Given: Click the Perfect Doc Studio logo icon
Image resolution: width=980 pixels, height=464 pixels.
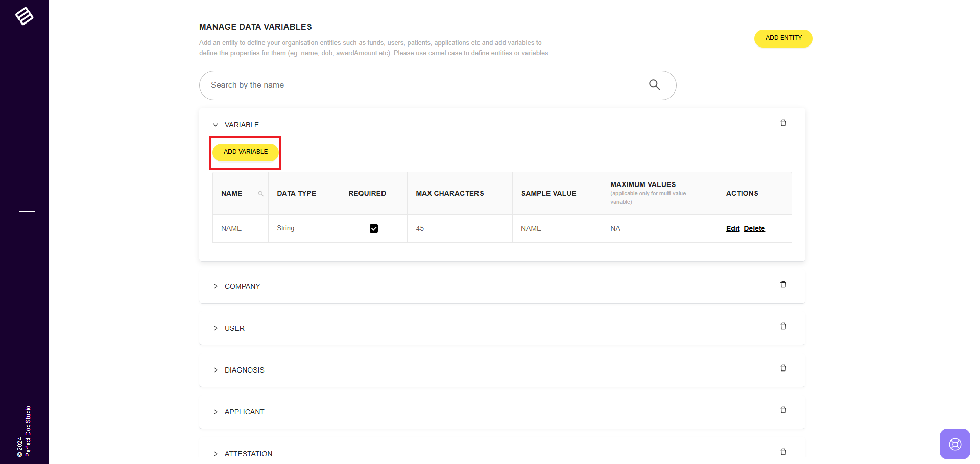Looking at the screenshot, I should click(24, 16).
